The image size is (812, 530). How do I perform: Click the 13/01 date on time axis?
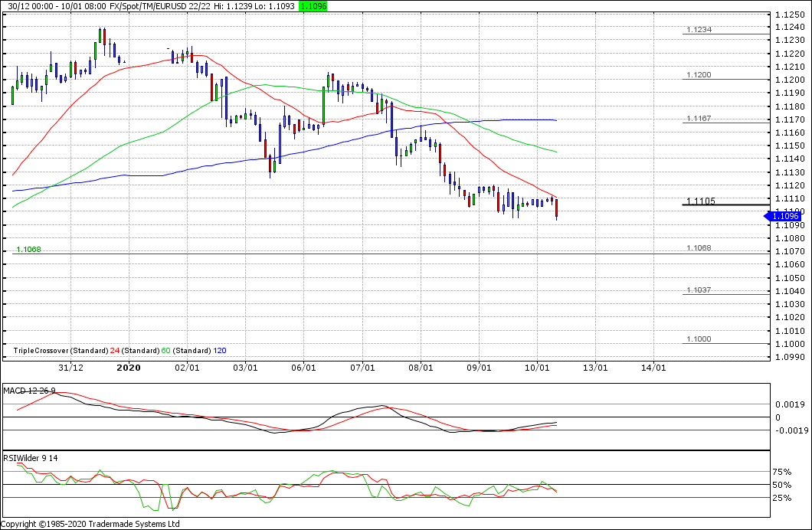pos(595,368)
